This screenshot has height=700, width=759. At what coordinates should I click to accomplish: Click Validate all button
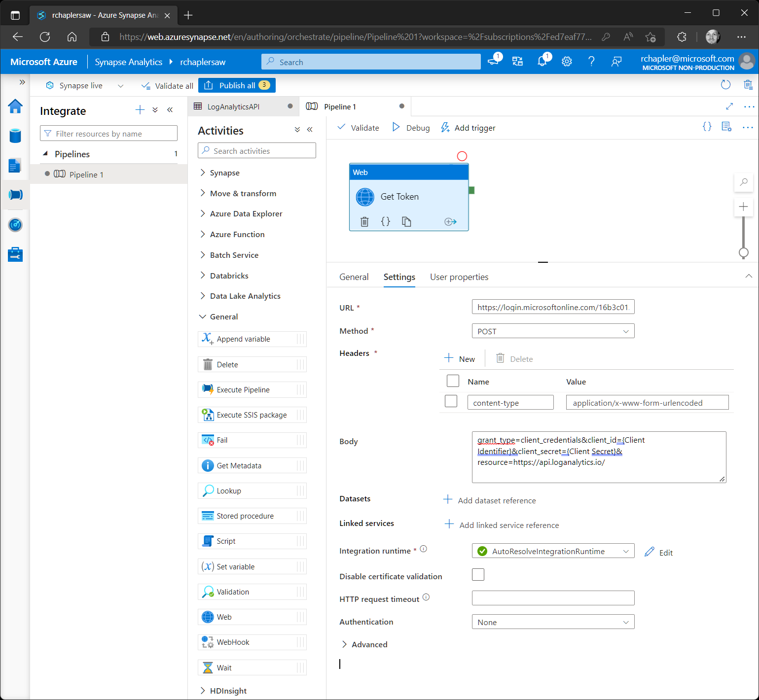pos(167,86)
